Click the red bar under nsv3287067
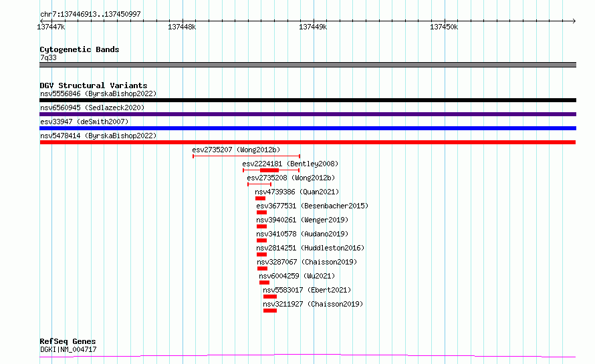Image resolution: width=595 pixels, height=364 pixels. click(x=262, y=268)
